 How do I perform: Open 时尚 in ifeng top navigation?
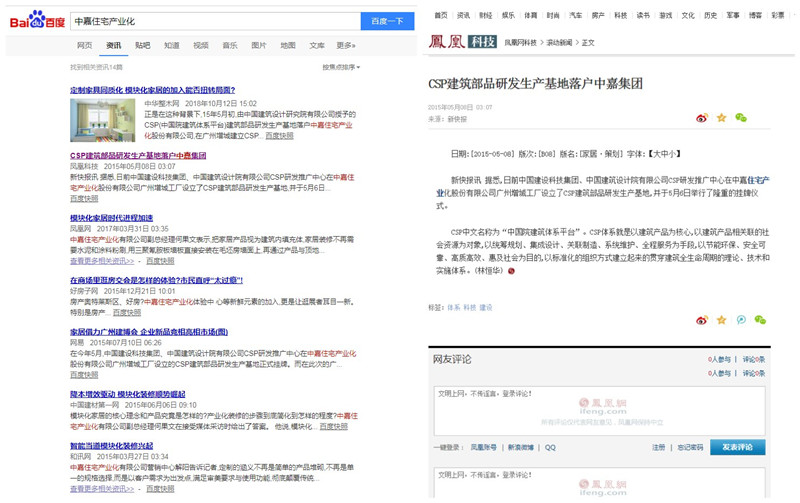tap(553, 15)
